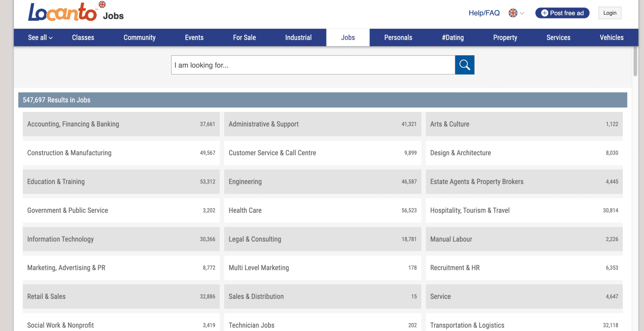Open the country/language dropdown near Help/FAQ
Viewport: 644px width, 331px height.
(516, 13)
